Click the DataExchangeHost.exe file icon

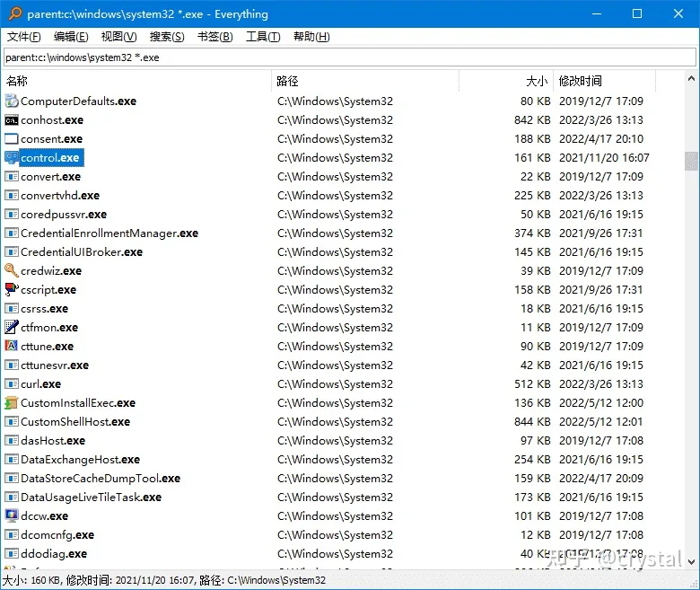pos(12,459)
